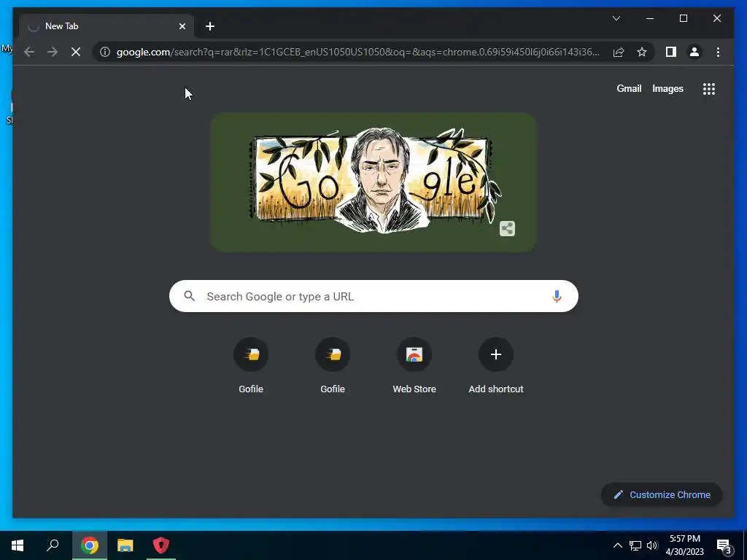This screenshot has width=747, height=560.
Task: Open taskbar clock showing 5:57 PM
Action: tap(684, 545)
